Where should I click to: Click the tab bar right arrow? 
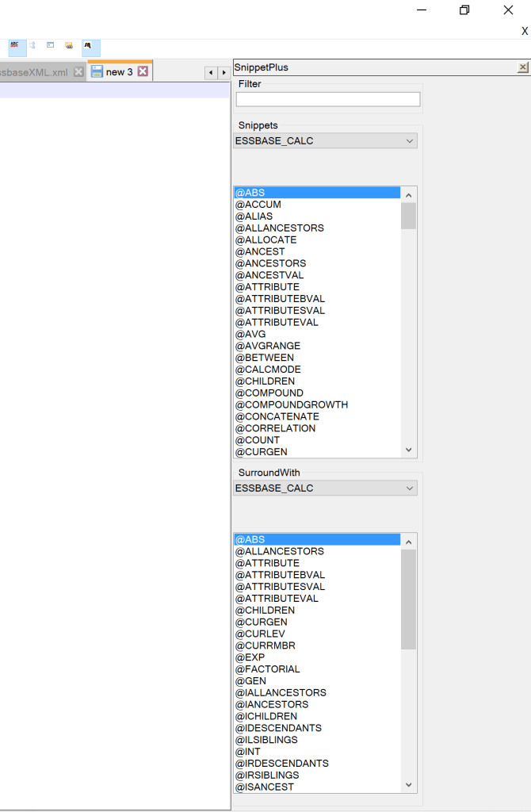tap(224, 73)
